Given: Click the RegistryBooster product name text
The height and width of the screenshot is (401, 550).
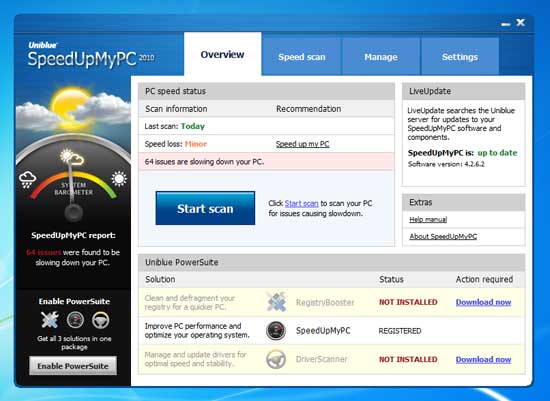Looking at the screenshot, I should [x=325, y=302].
